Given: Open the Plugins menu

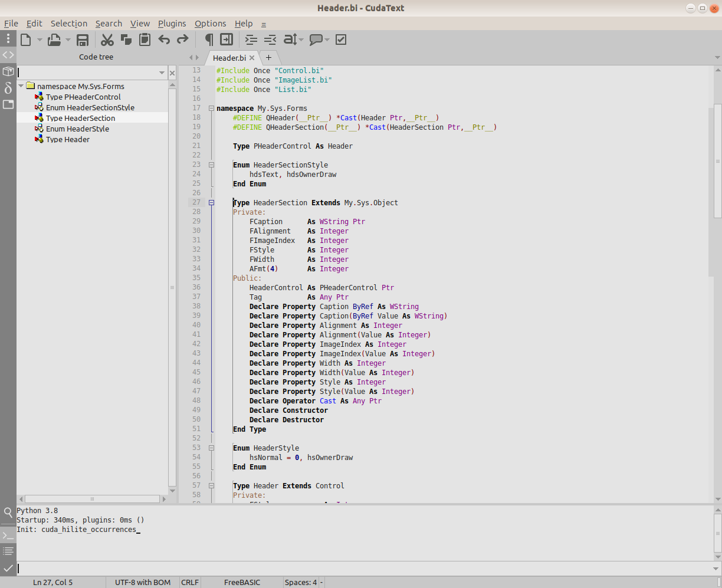Looking at the screenshot, I should tap(172, 24).
